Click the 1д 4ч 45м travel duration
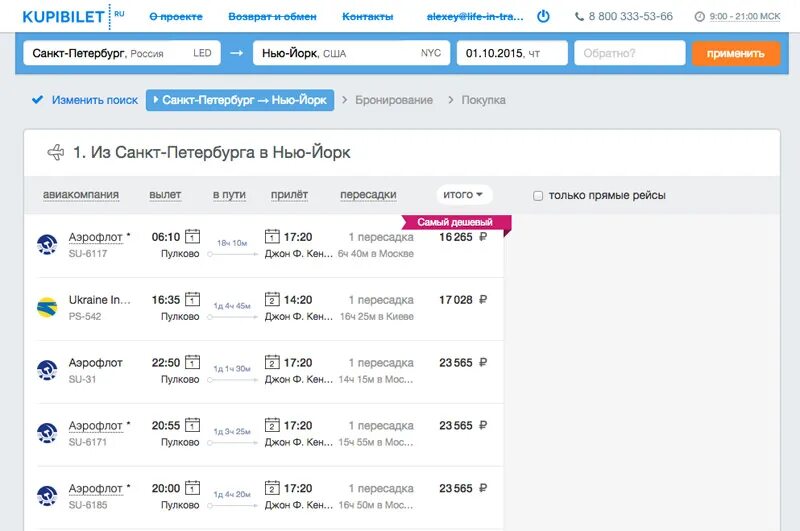 [x=232, y=306]
